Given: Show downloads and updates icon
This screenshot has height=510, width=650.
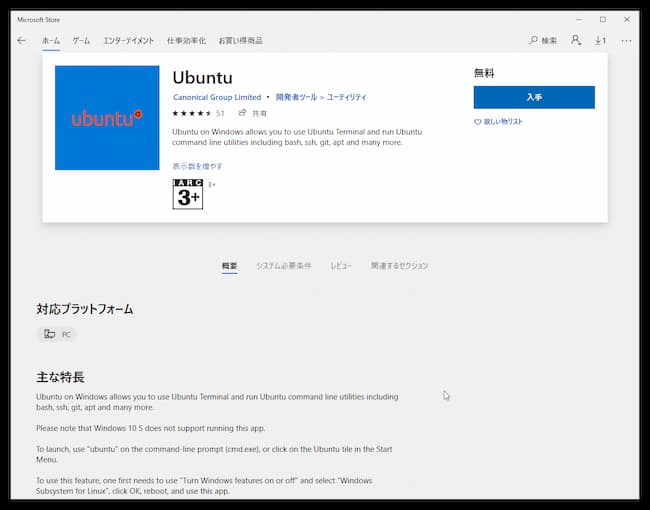Looking at the screenshot, I should coord(600,41).
